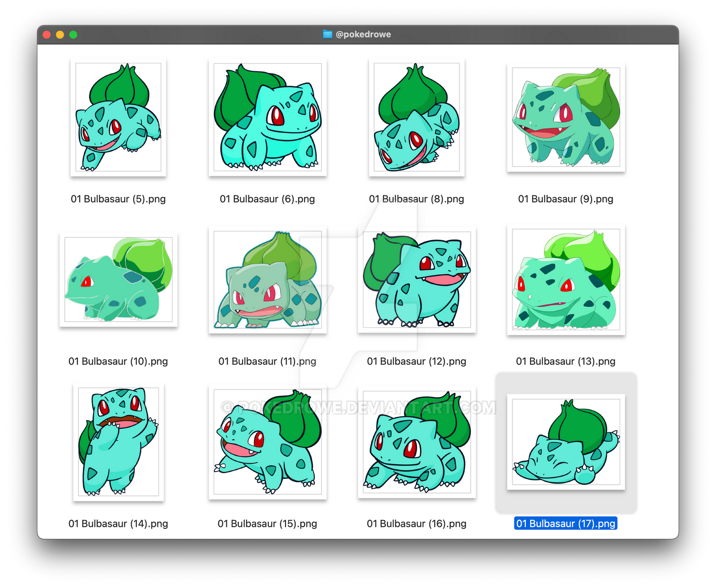This screenshot has width=716, height=588.
Task: Click the file name 01 Bulbasaur (9).png
Action: (566, 199)
